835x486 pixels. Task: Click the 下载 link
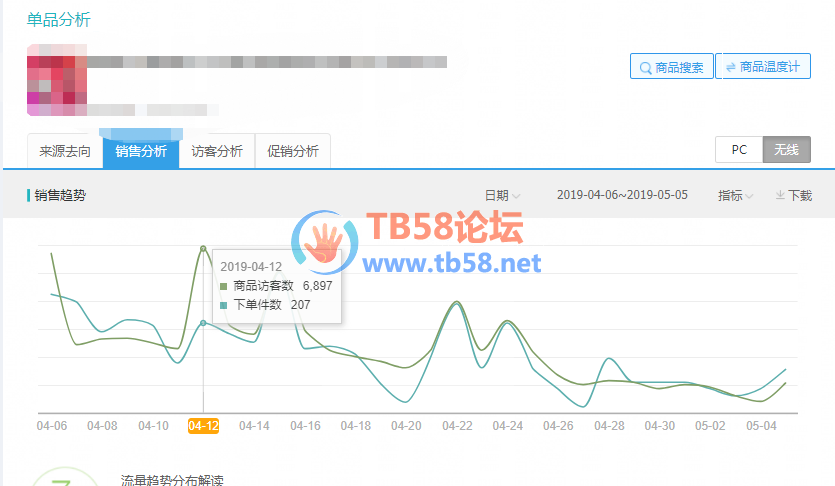click(x=800, y=195)
